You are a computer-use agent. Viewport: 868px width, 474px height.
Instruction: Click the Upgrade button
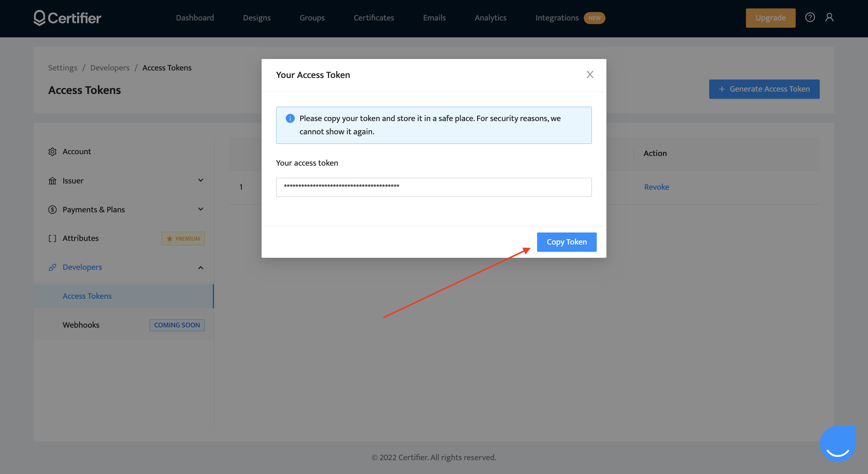(x=770, y=18)
